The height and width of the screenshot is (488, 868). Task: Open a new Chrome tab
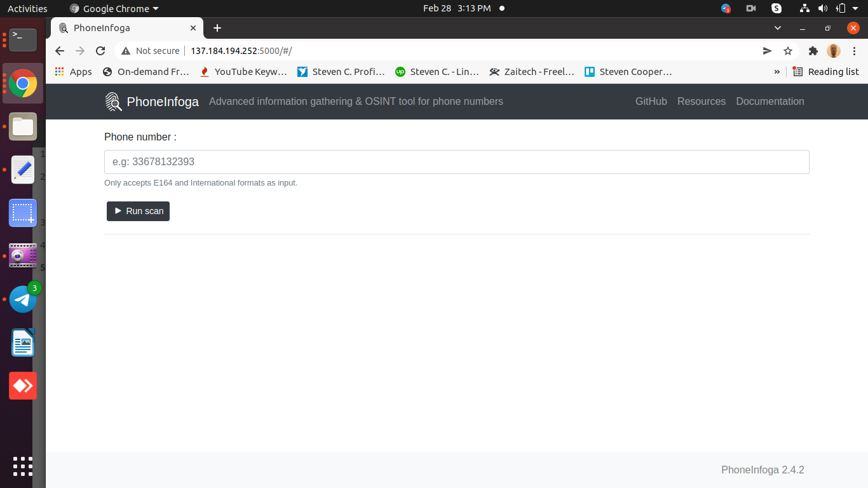217,28
